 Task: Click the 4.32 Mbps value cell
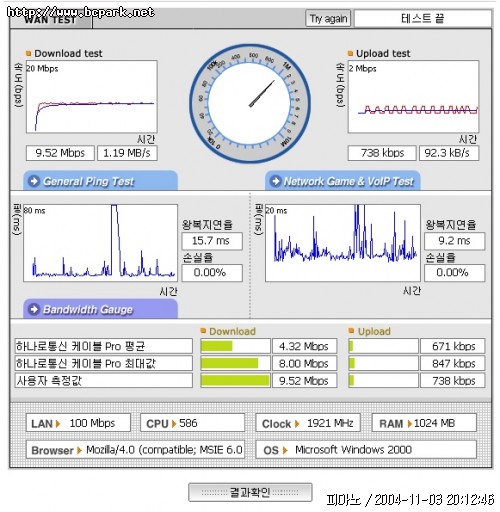coord(304,346)
